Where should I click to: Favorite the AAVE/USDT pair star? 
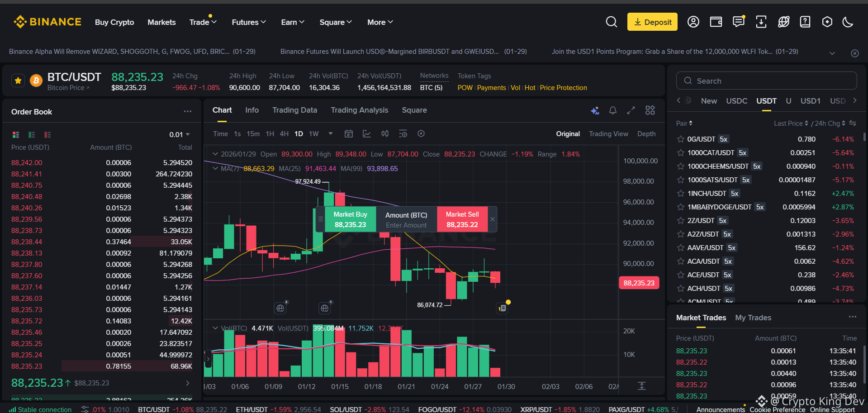pyautogui.click(x=680, y=248)
